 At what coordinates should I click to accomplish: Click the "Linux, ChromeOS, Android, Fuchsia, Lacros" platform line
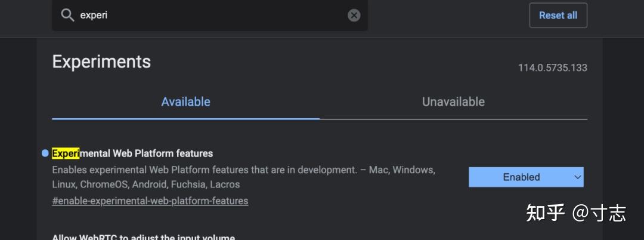click(x=146, y=185)
